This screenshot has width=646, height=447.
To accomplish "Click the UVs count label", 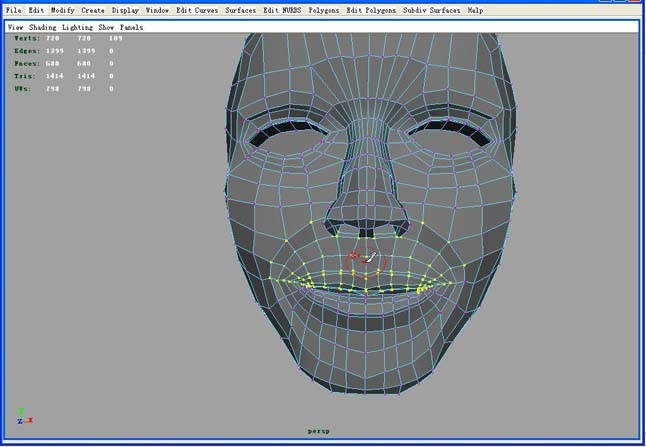I will click(x=23, y=89).
